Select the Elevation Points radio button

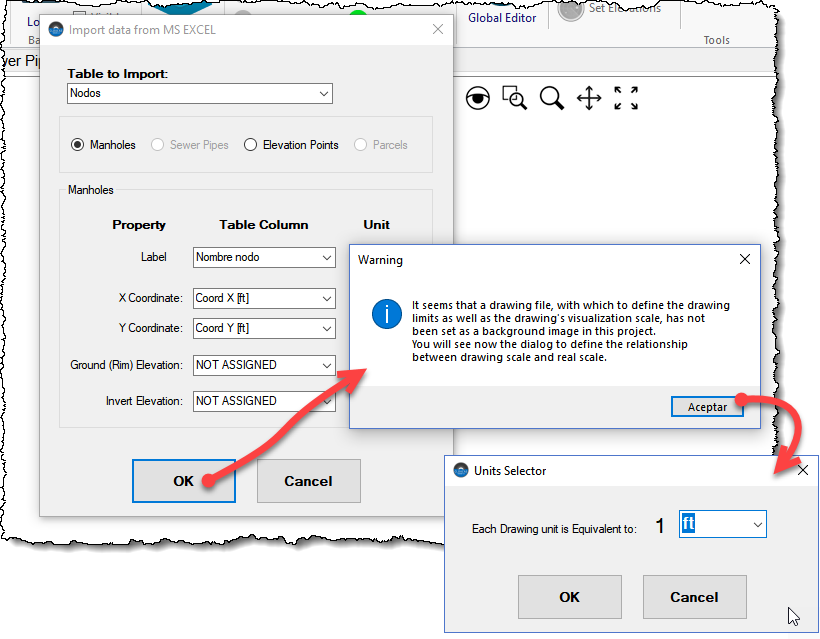(251, 145)
